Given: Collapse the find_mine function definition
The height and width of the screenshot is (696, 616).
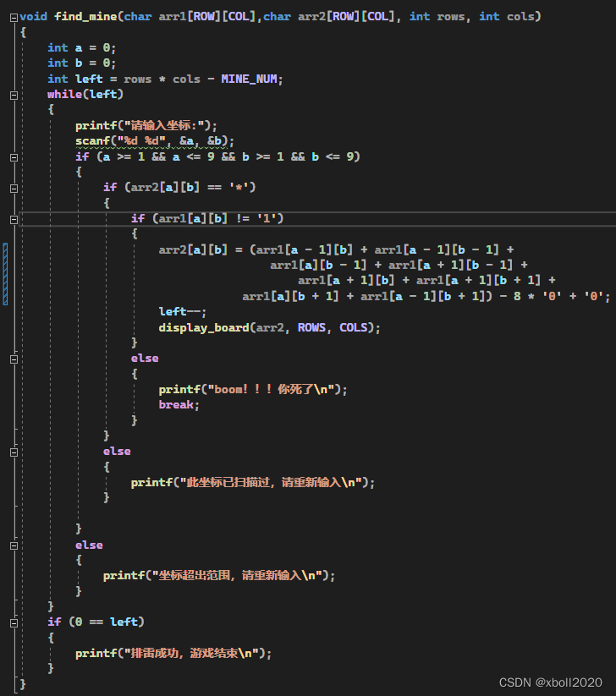Looking at the screenshot, I should tap(14, 17).
